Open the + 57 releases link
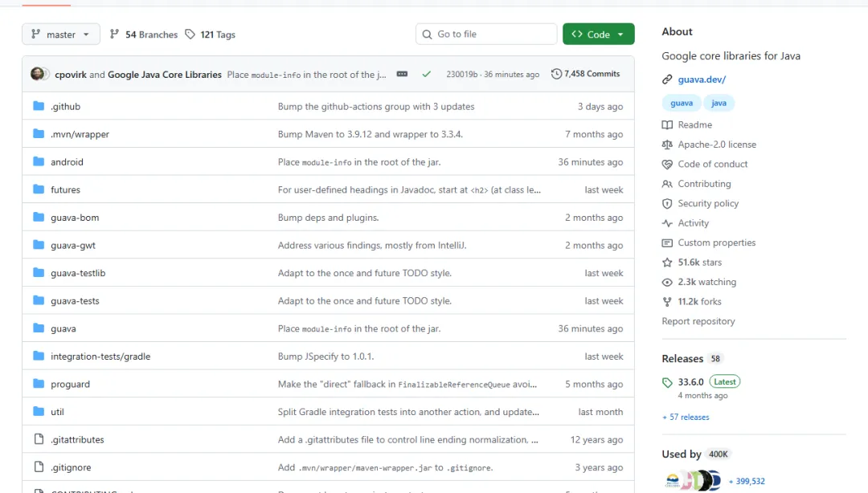The height and width of the screenshot is (493, 868). point(686,418)
